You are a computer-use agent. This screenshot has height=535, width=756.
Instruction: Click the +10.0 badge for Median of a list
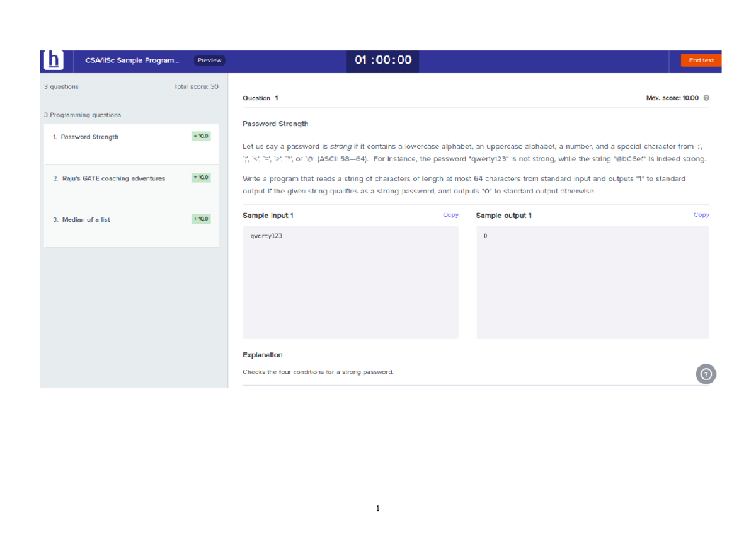click(201, 219)
